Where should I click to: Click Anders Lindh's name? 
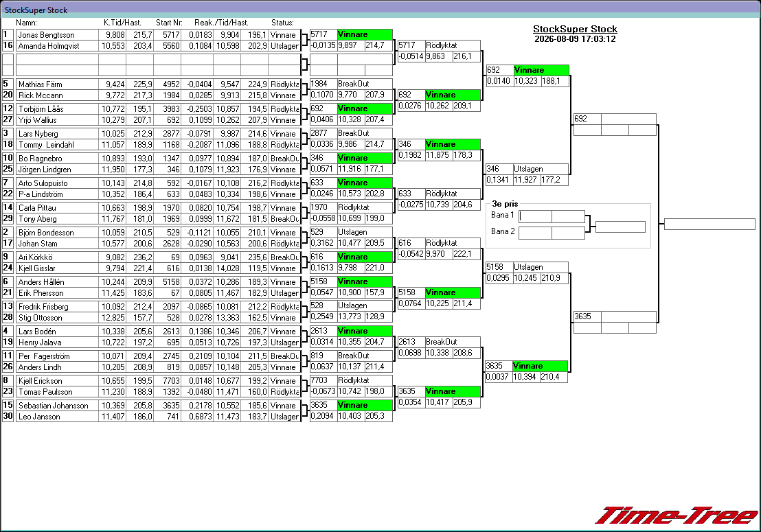[x=57, y=368]
